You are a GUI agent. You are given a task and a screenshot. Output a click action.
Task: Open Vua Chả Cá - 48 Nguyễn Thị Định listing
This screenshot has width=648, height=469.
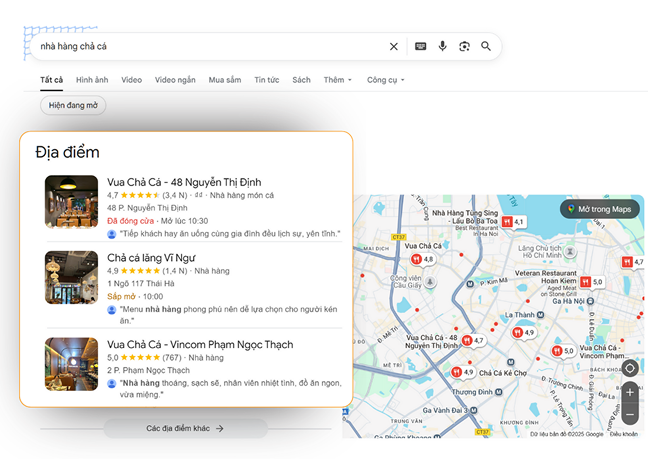(184, 182)
